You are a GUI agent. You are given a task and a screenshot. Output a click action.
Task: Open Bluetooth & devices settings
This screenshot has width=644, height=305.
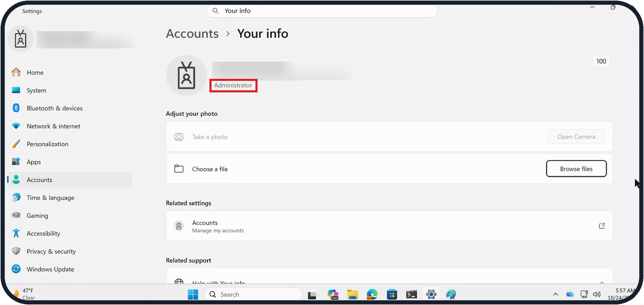tap(70, 108)
